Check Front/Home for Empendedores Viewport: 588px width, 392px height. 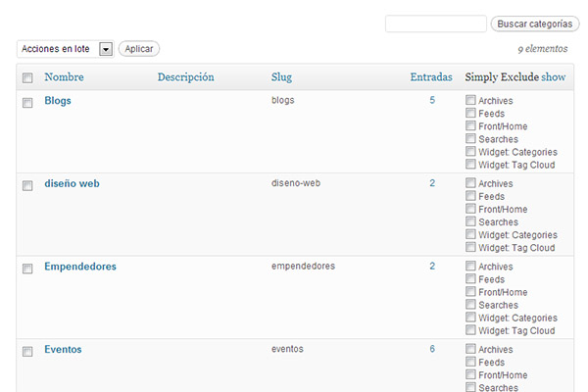coord(470,291)
